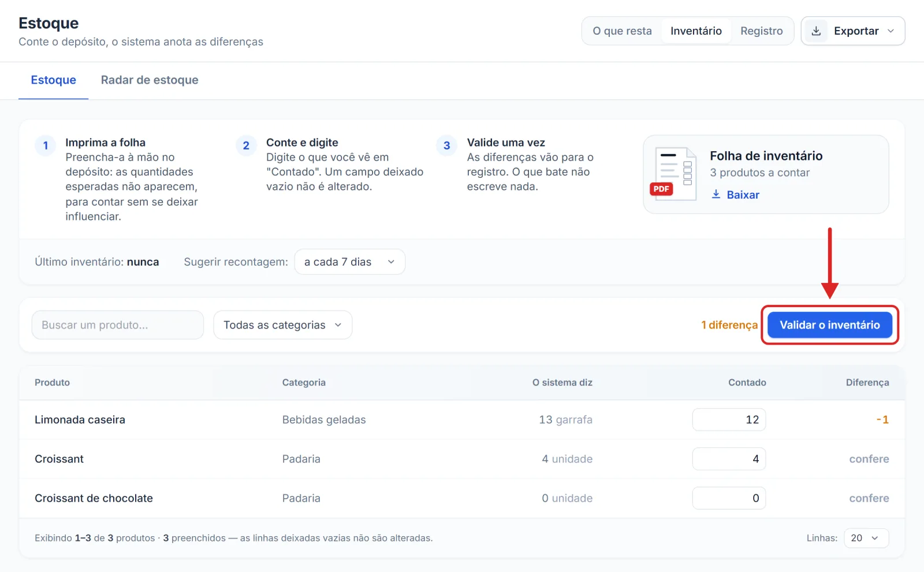
Task: Click the Contado field showing 4 for Croissant
Action: [729, 459]
